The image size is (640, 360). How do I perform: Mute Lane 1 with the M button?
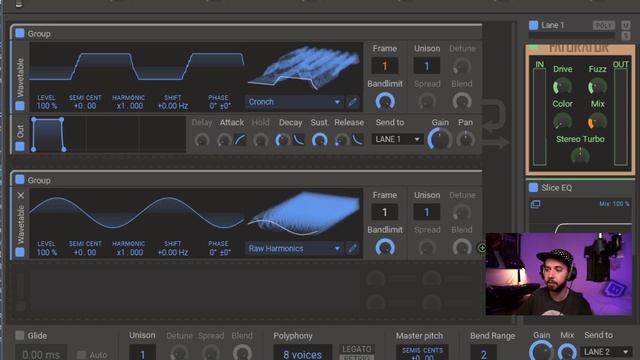(626, 25)
